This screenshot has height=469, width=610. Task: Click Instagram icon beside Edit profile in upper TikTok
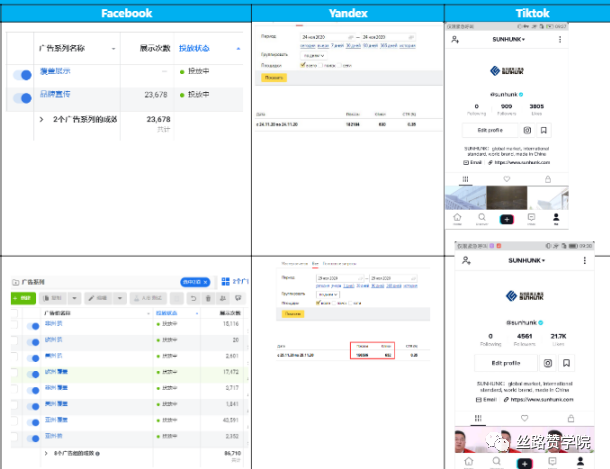pos(527,130)
